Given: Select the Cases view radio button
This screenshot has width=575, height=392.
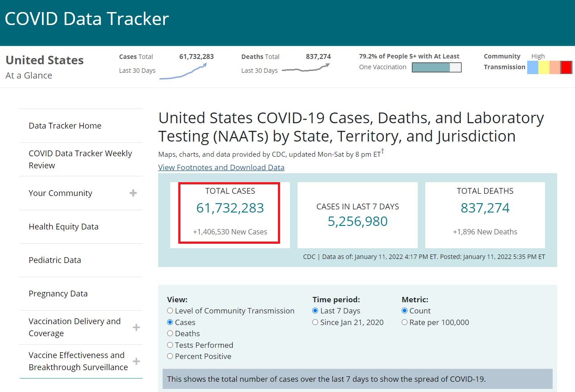Looking at the screenshot, I should click(170, 322).
